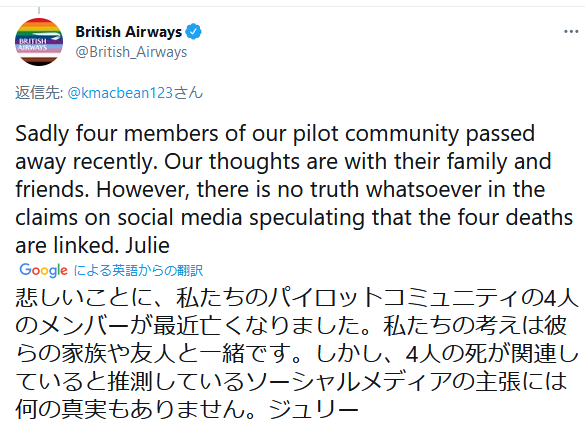Click the 返信先 reply-to label
Viewport: 585px width, 427px height.
point(39,92)
